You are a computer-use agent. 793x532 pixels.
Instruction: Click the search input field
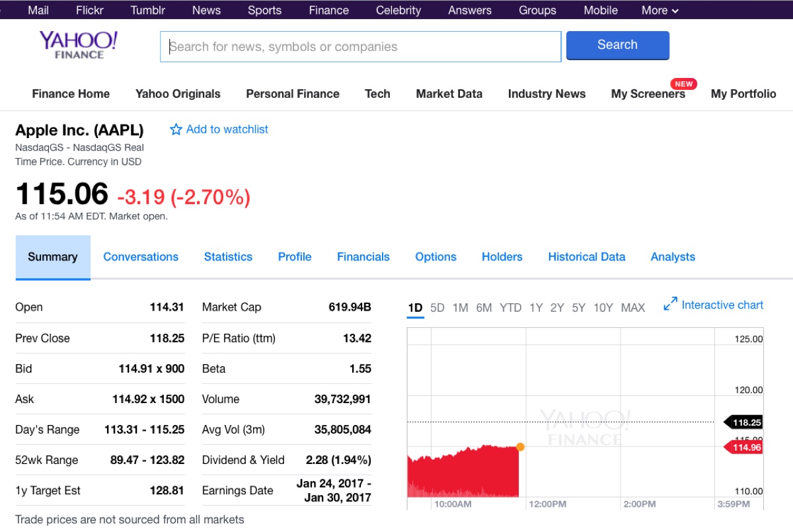(x=360, y=46)
